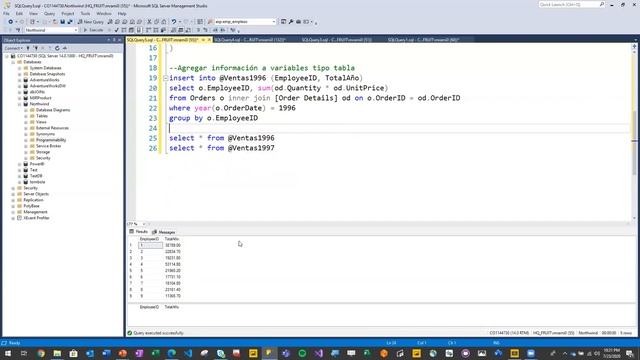Open the notification center icon in system tray
The image size is (640, 360).
(630, 353)
